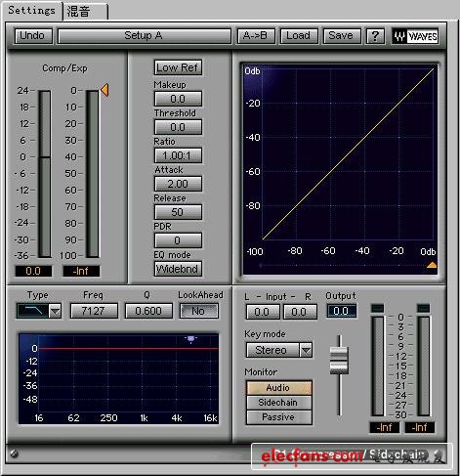460x476 pixels.
Task: Select Audio monitor mode
Action: tap(279, 388)
